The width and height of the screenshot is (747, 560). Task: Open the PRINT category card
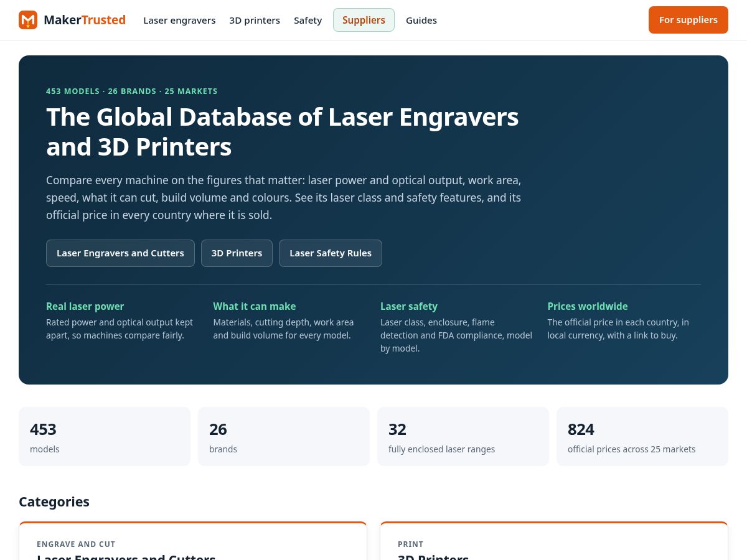554,541
